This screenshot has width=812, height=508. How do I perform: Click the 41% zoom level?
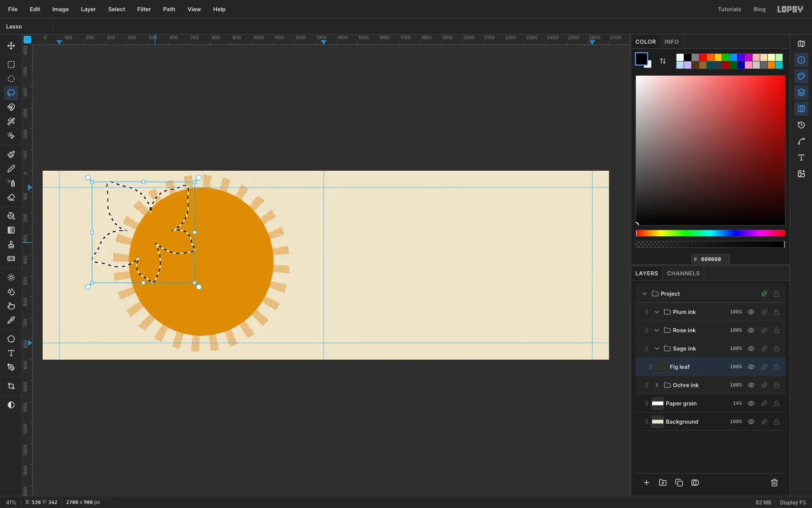11,502
